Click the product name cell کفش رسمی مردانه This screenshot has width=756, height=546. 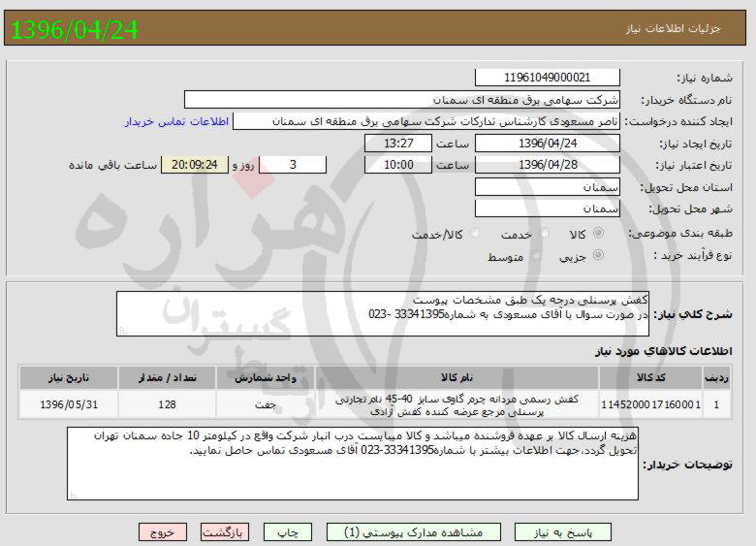click(457, 404)
